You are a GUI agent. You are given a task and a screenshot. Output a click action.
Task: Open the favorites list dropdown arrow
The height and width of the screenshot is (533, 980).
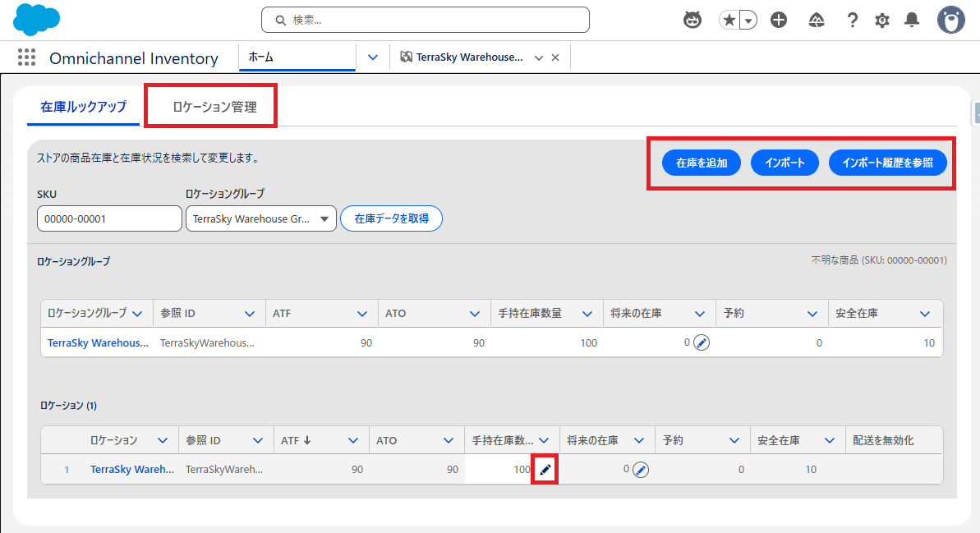[748, 21]
